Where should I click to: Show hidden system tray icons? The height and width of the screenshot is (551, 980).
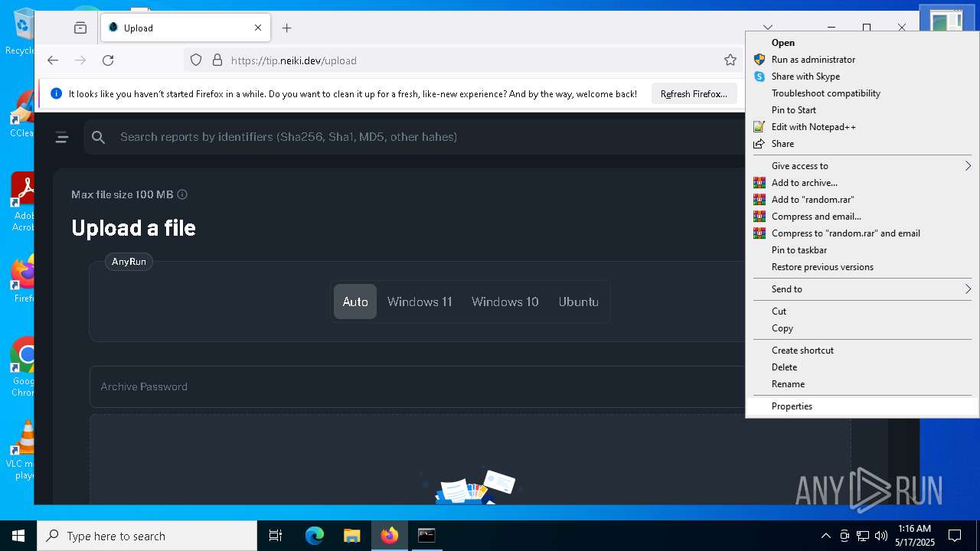tap(825, 536)
